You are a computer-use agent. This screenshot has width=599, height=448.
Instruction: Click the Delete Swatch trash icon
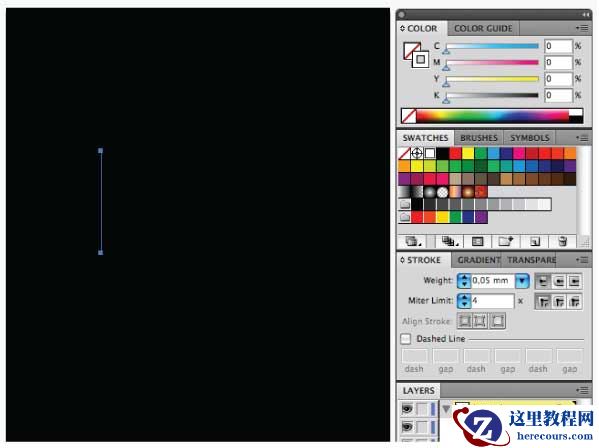(x=562, y=241)
